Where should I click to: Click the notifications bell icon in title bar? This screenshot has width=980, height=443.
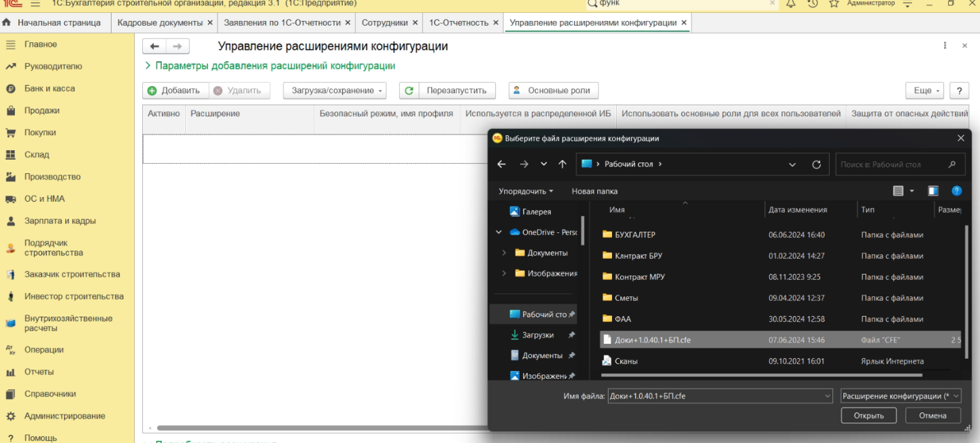tap(791, 3)
